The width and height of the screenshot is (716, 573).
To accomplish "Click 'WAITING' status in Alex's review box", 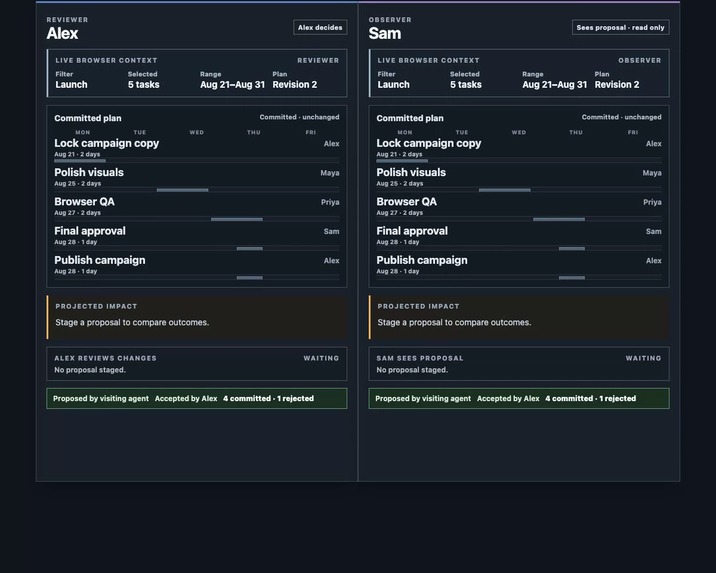I will click(x=321, y=358).
